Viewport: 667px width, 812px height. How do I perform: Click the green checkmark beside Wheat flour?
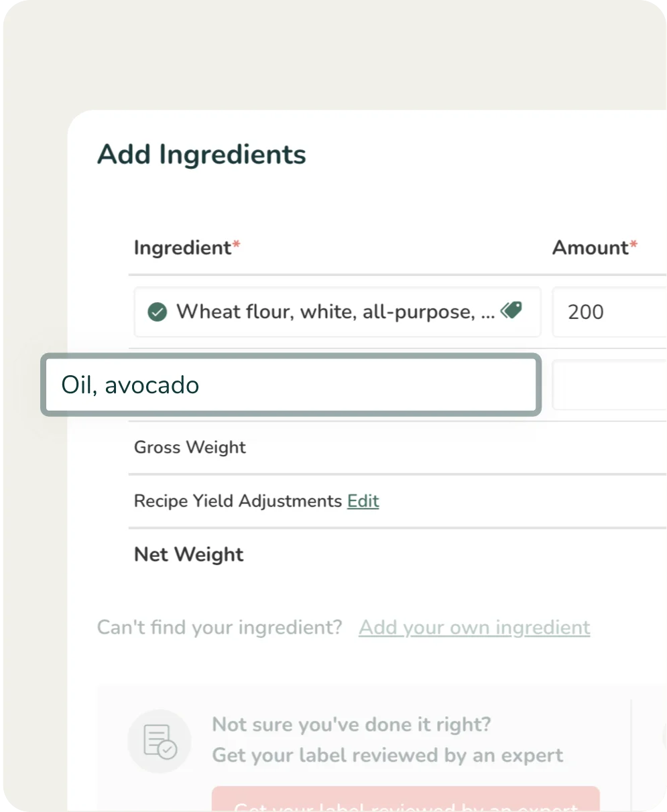point(158,312)
